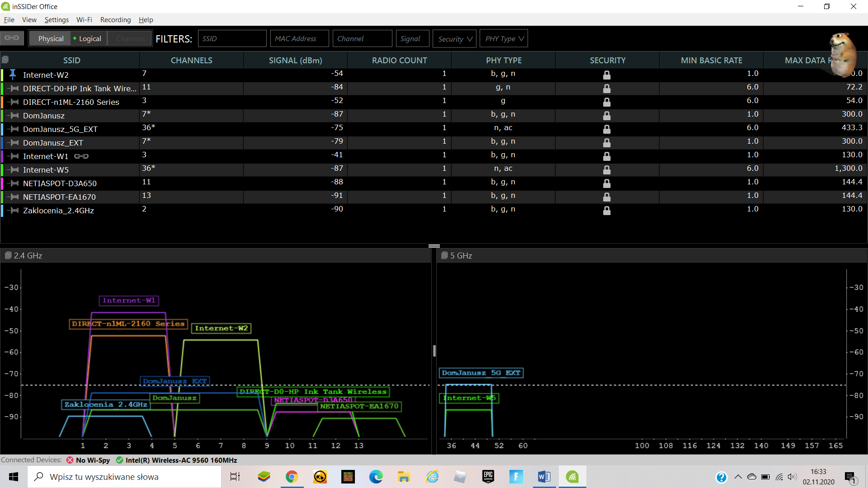Viewport: 868px width, 488px height.
Task: Open the Wi-Fi menu
Action: (84, 20)
